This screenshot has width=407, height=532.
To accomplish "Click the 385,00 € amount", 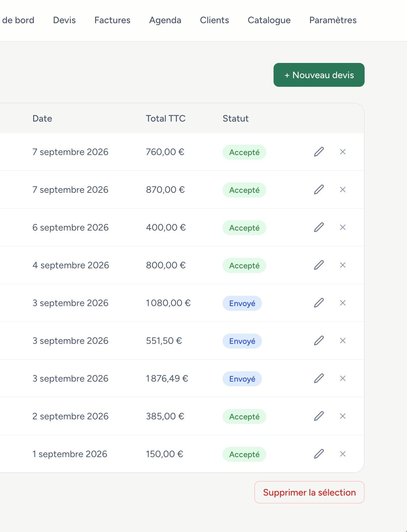I will [165, 416].
